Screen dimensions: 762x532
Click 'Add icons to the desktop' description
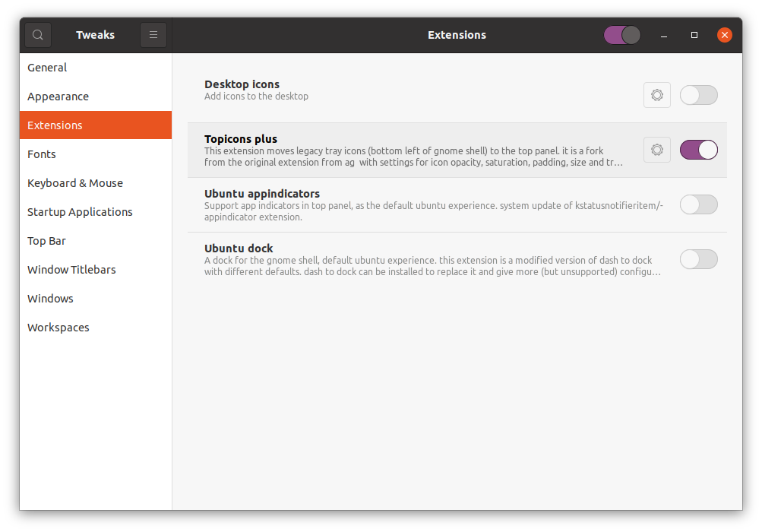click(256, 97)
